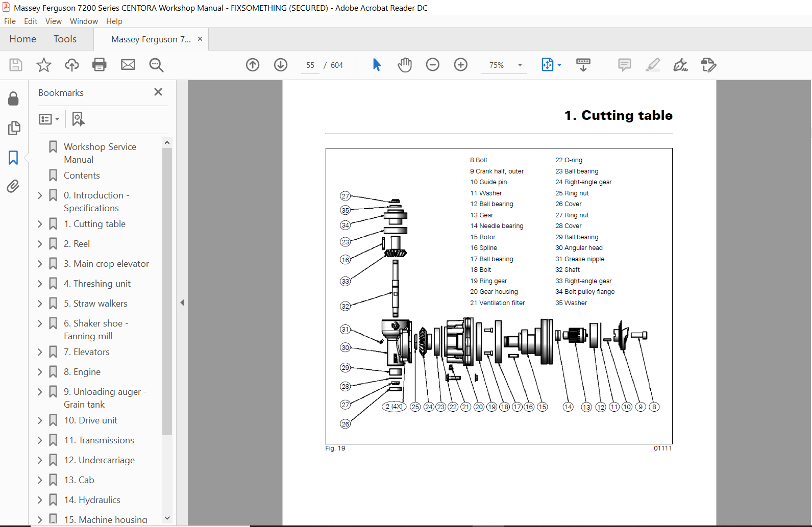Expand the 8. Engine bookmark
The height and width of the screenshot is (527, 812).
pyautogui.click(x=40, y=372)
